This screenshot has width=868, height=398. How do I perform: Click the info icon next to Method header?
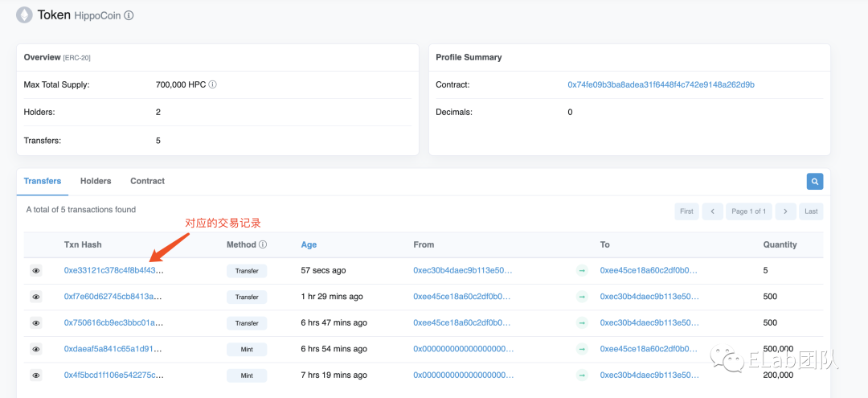tap(263, 244)
